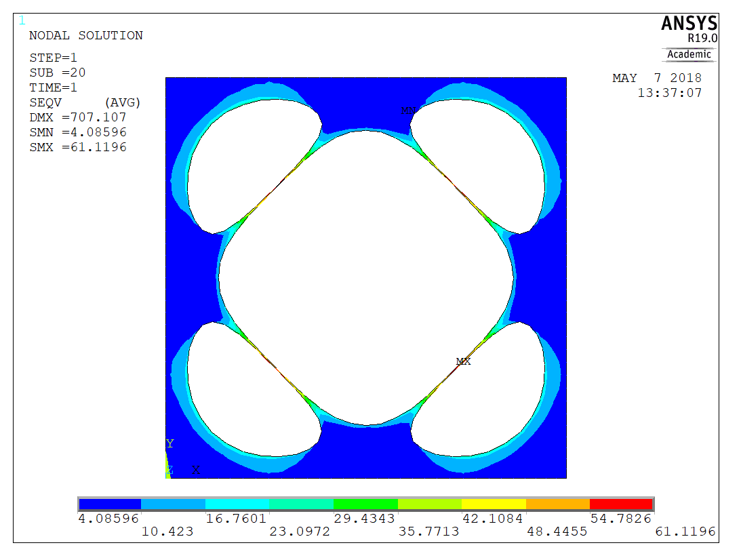Image resolution: width=741 pixels, height=560 pixels.
Task: Click the SMX =61.1196 value text
Action: pyautogui.click(x=78, y=147)
